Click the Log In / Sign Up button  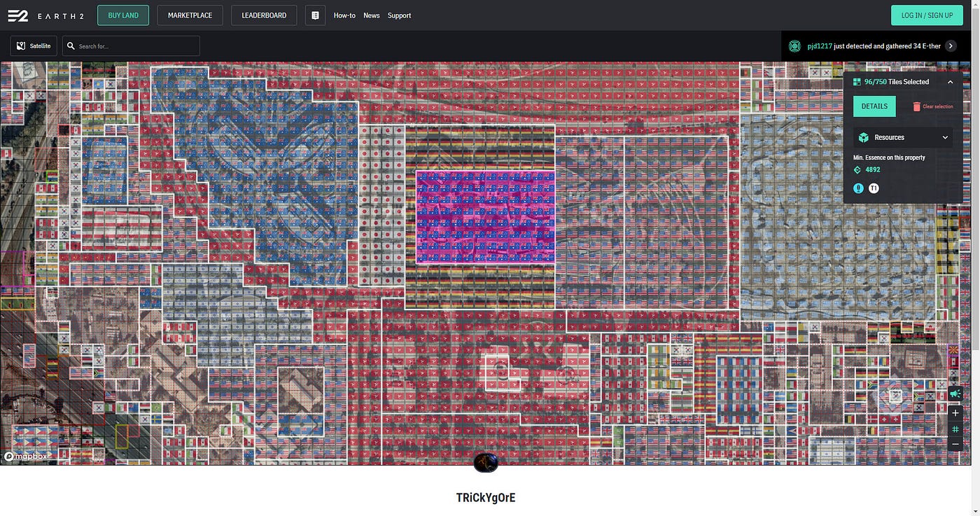(927, 15)
